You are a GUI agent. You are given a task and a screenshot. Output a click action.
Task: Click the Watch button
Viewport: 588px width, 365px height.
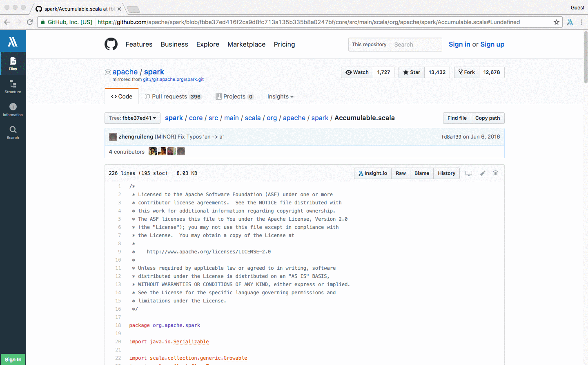pos(357,72)
